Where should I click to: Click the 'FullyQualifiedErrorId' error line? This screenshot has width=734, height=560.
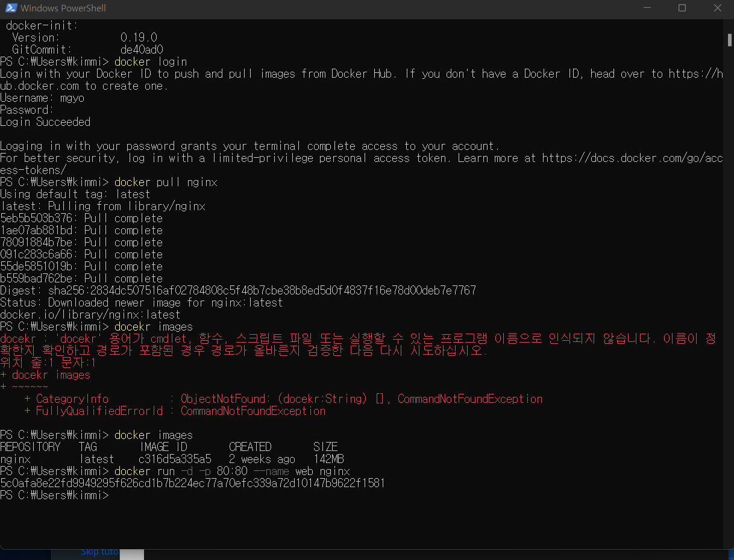coord(175,411)
